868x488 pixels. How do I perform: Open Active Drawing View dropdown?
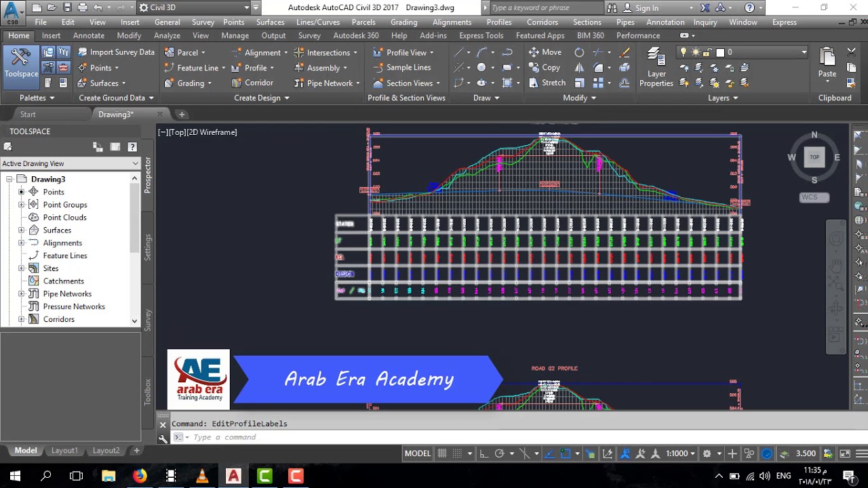(x=71, y=163)
